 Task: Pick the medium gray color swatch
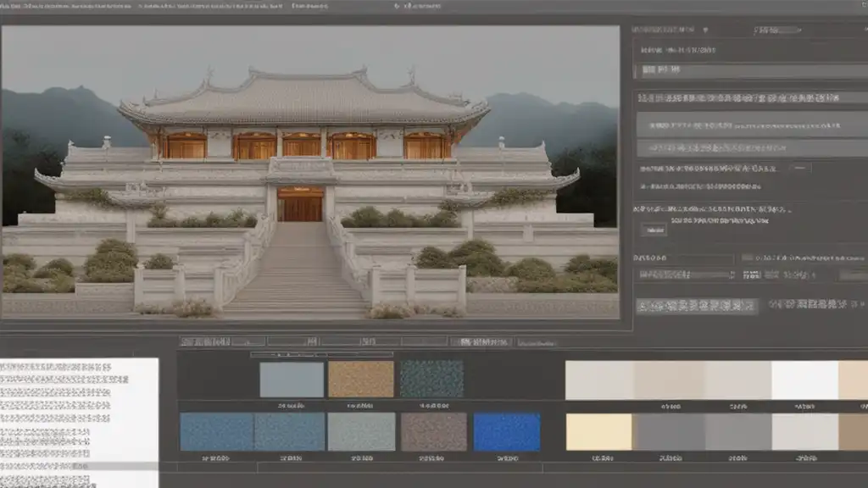pos(669,432)
